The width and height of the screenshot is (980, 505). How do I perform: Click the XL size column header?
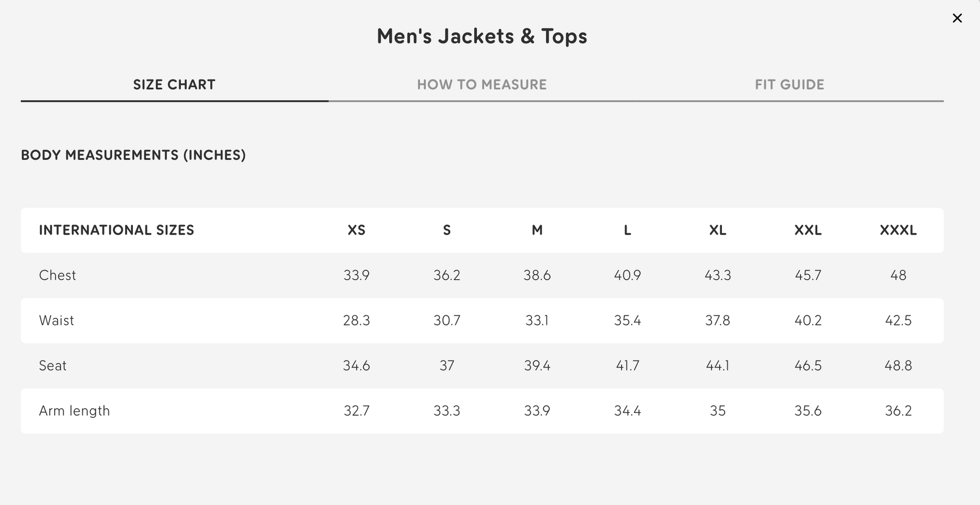click(718, 230)
